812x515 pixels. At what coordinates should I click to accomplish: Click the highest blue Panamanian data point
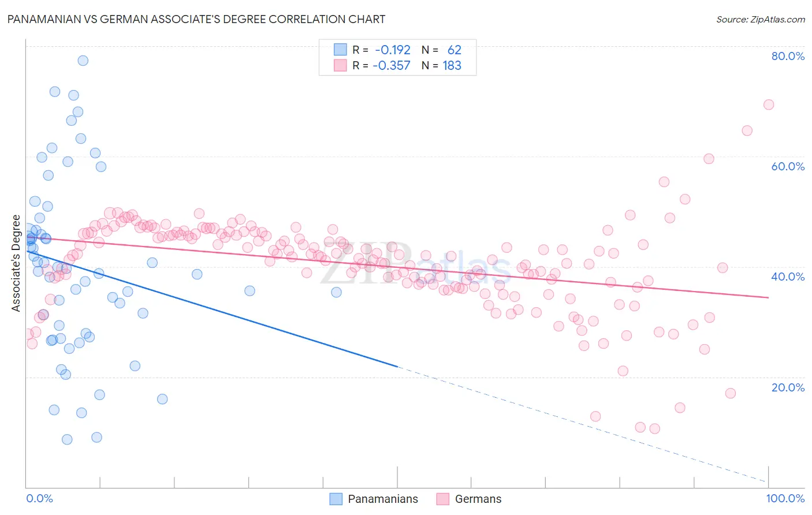pyautogui.click(x=83, y=61)
